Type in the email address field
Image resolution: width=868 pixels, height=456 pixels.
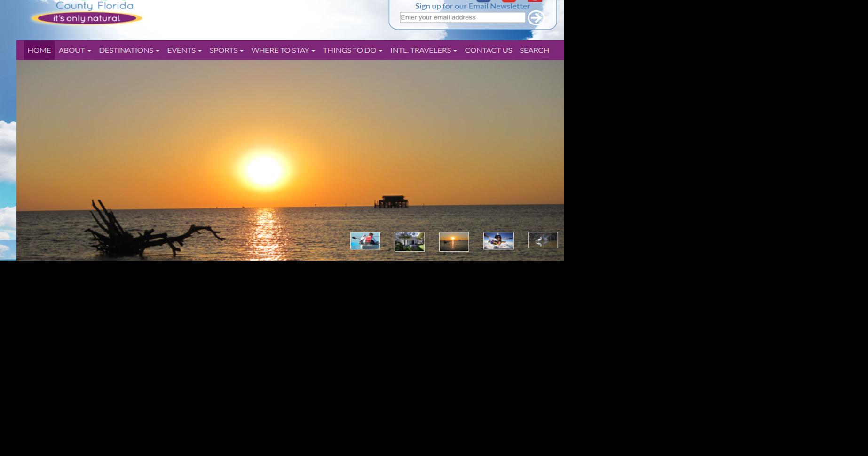click(x=462, y=17)
